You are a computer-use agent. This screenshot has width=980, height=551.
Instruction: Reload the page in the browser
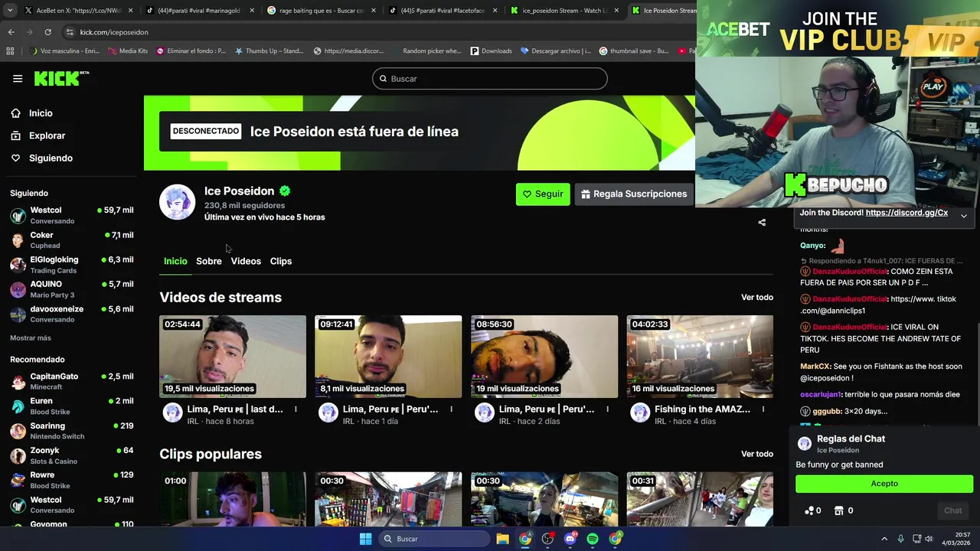[x=47, y=32]
